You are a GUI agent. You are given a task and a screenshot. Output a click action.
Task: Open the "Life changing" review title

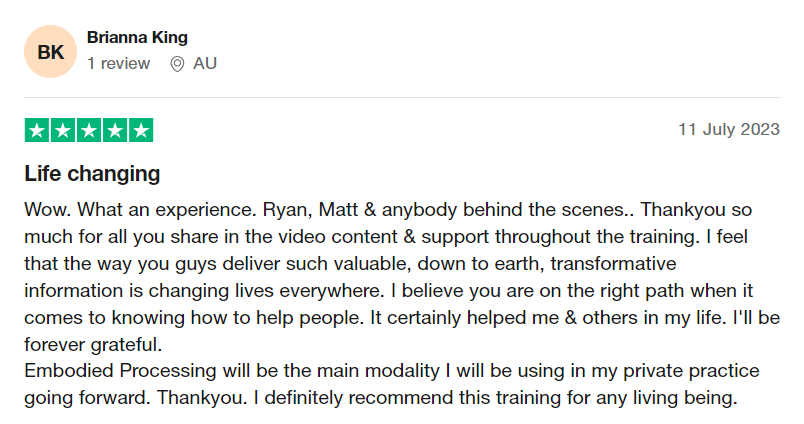click(x=92, y=173)
